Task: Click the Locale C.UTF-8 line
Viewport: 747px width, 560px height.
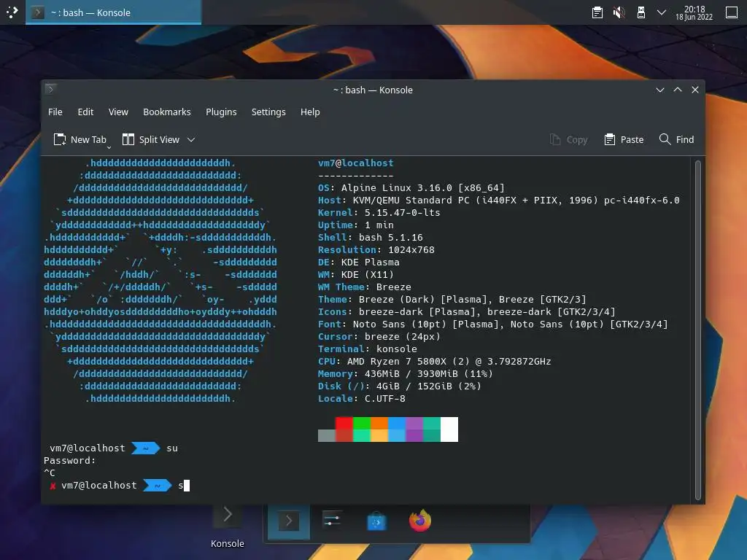Action: (362, 398)
